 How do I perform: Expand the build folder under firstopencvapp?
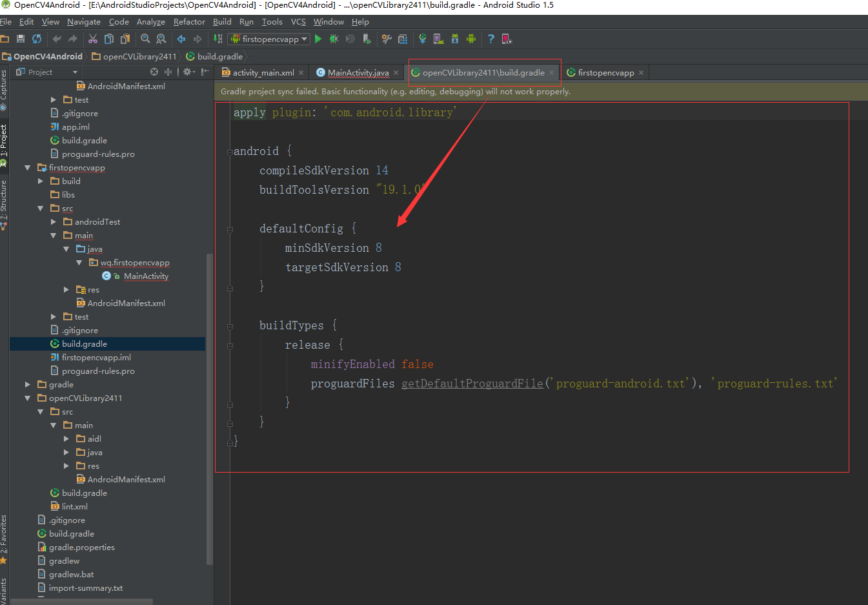click(x=41, y=181)
